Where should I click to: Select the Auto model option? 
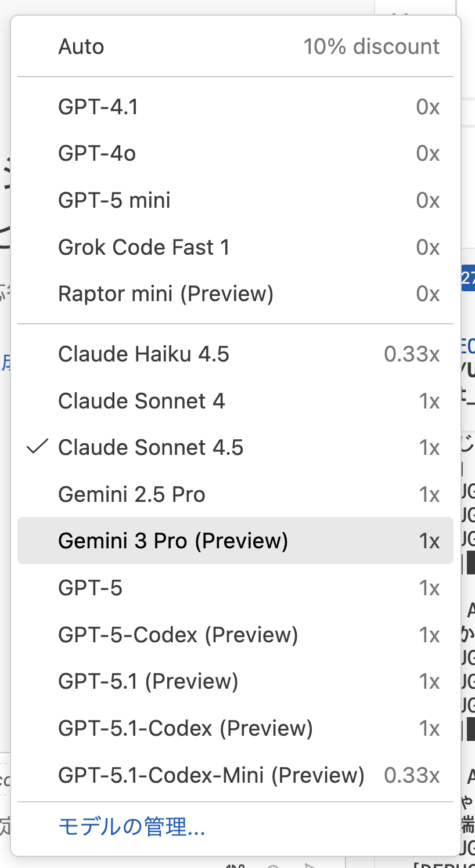(81, 47)
